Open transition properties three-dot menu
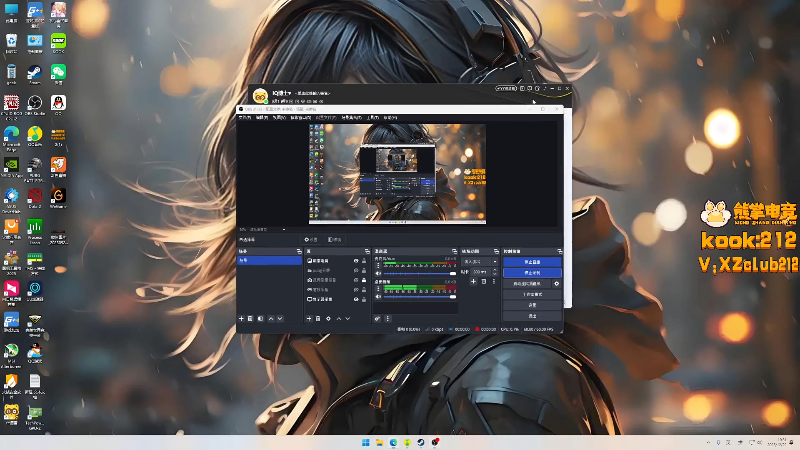 click(x=494, y=282)
